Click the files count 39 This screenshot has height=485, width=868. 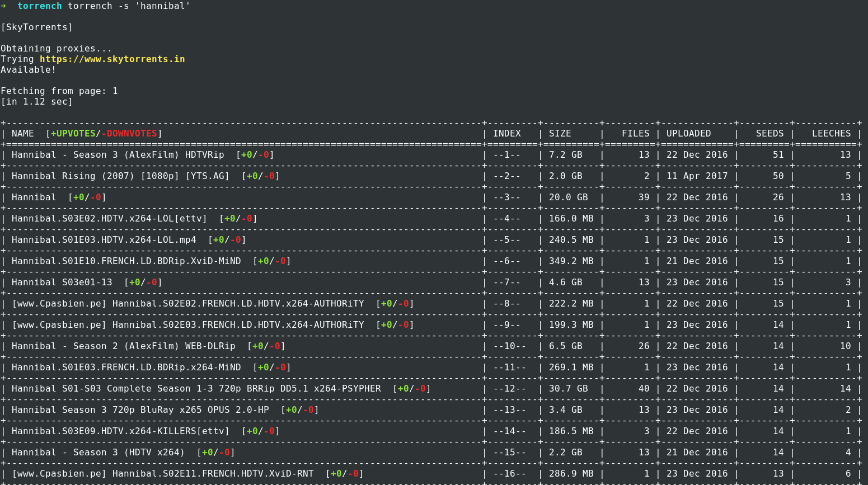coord(644,197)
